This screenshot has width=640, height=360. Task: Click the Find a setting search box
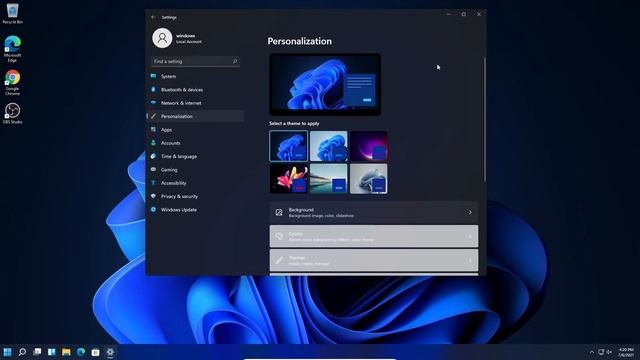click(195, 61)
